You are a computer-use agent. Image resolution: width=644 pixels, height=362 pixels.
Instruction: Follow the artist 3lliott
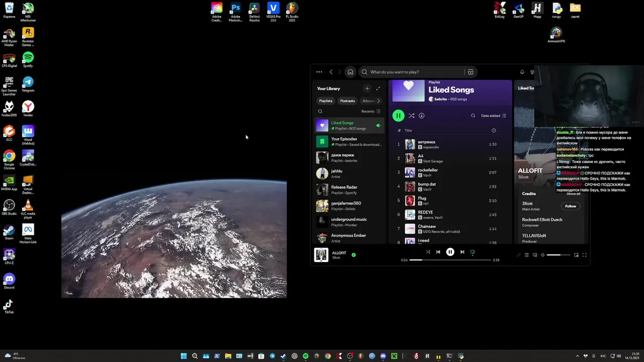571,206
